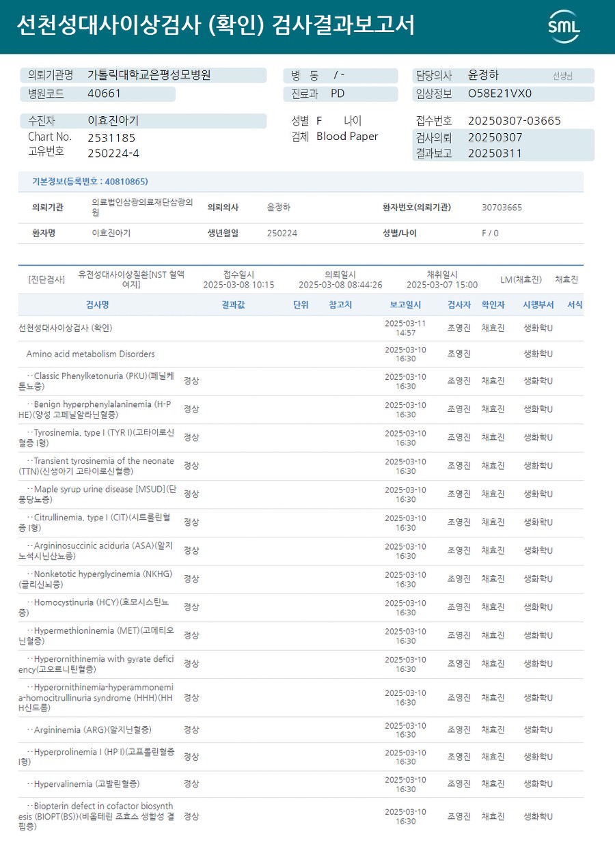Click the '검사자' column header
Image resolution: width=615 pixels, height=868 pixels.
pyautogui.click(x=459, y=305)
